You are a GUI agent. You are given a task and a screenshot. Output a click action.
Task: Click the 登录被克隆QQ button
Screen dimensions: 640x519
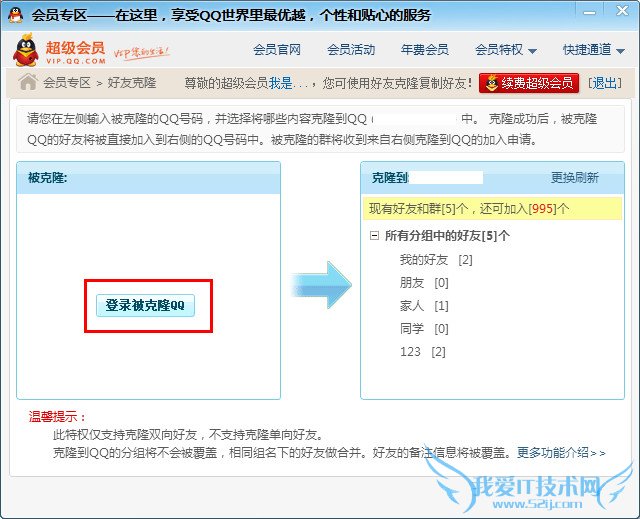pos(145,305)
